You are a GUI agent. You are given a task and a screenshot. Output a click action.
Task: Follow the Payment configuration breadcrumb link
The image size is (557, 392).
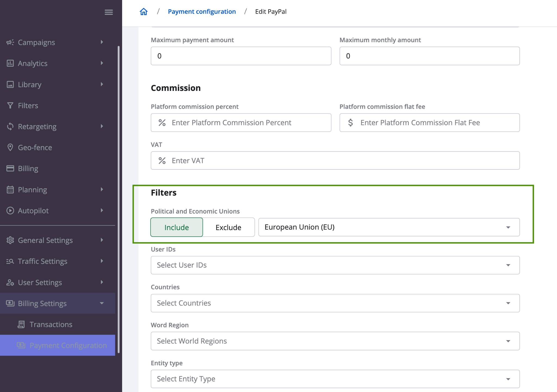point(202,12)
